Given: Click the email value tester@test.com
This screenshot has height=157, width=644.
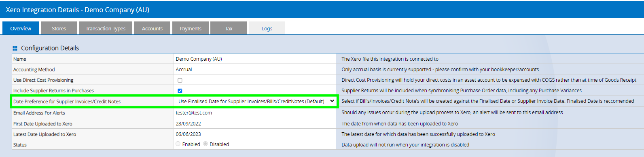Looking at the screenshot, I should (x=194, y=113).
